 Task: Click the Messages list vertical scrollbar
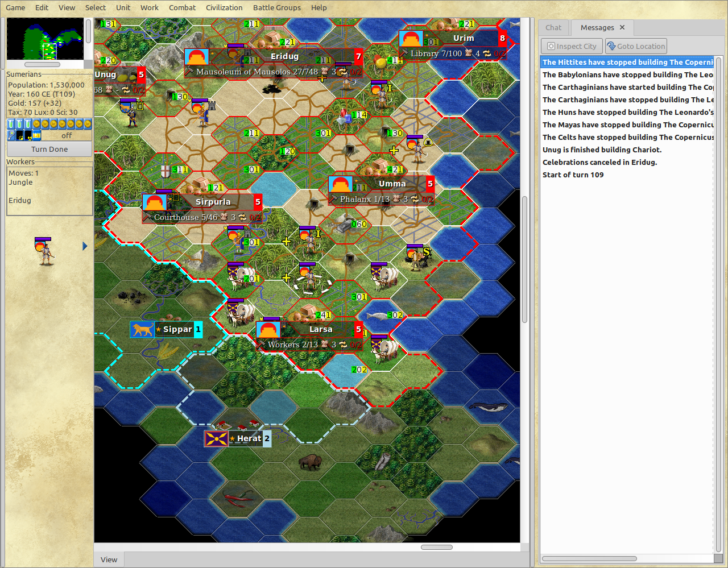[718, 304]
